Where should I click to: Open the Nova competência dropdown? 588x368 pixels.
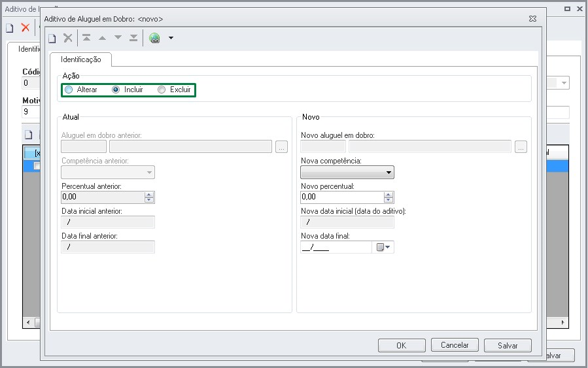click(347, 173)
